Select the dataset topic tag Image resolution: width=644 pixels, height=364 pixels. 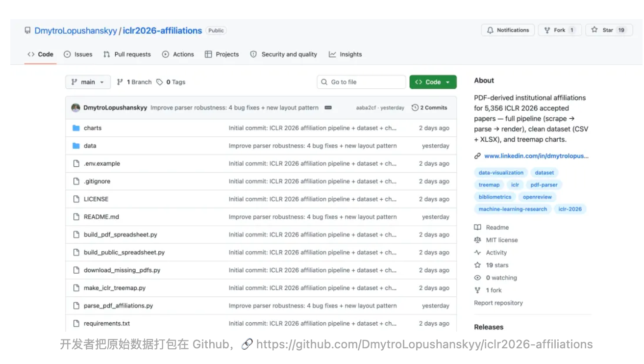(545, 173)
